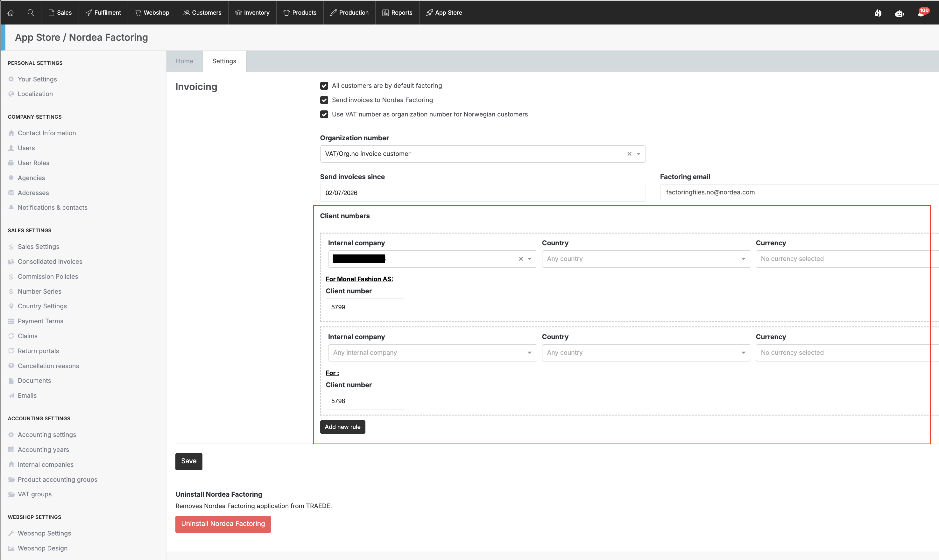Click the paper plane icon beside Emails
Screen dimensions: 939x560
pyautogui.click(x=11, y=395)
